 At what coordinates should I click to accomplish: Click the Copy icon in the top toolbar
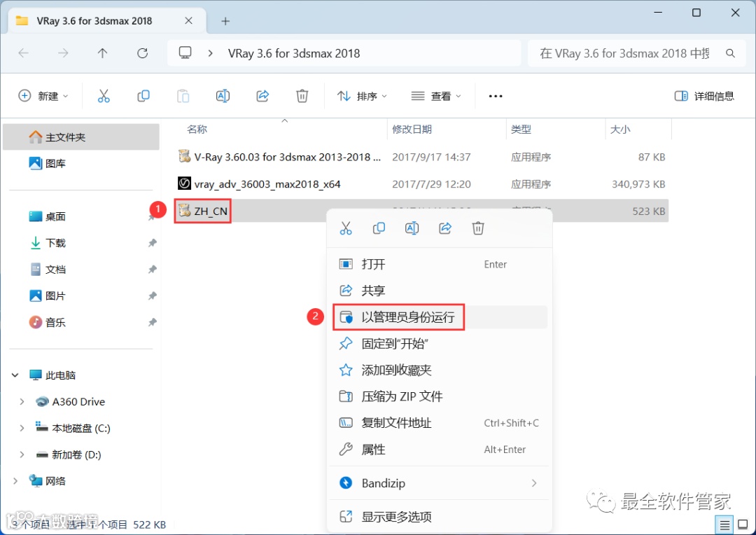143,96
